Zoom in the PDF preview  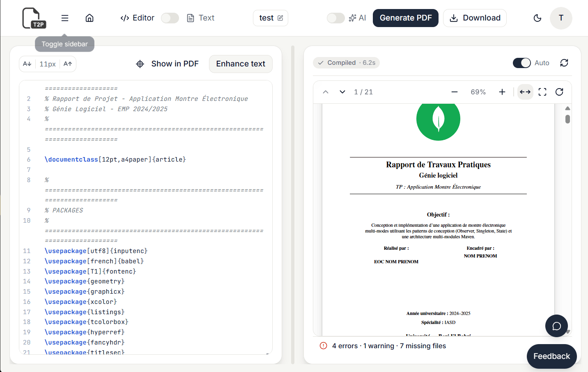tap(502, 92)
